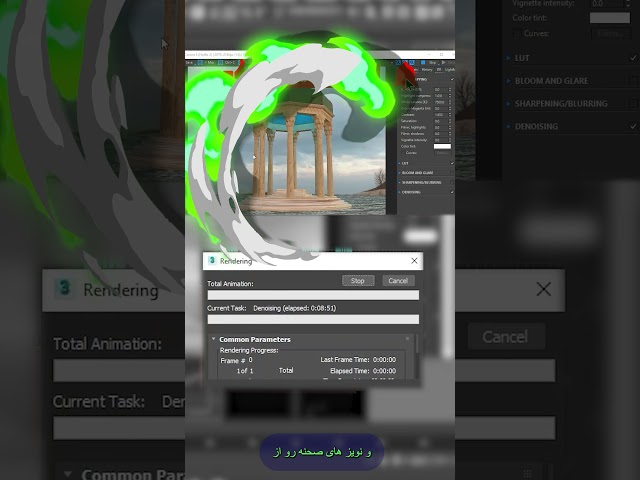
Task: Click large 3ds Max icon beside background Rendering title
Action: pos(64,288)
